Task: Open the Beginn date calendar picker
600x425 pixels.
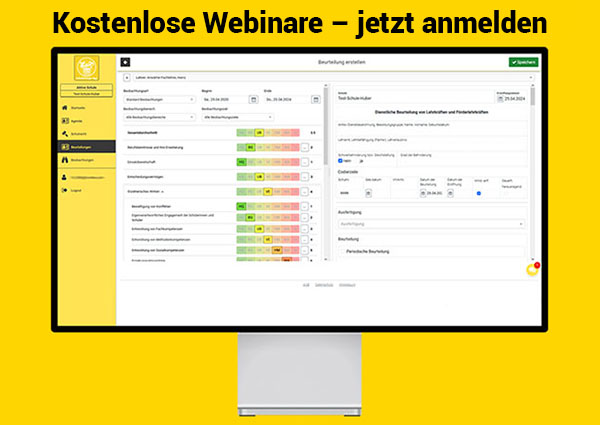Action: 253,99
